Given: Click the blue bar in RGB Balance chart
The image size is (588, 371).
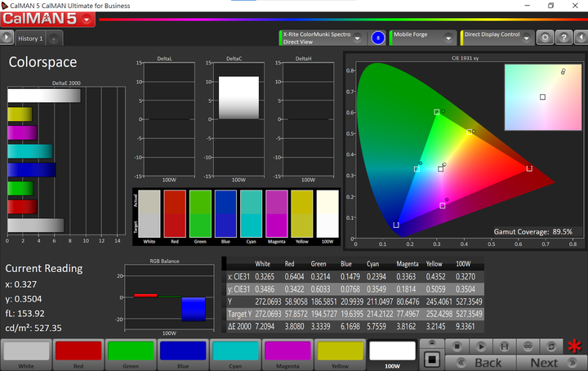Looking at the screenshot, I should [194, 309].
